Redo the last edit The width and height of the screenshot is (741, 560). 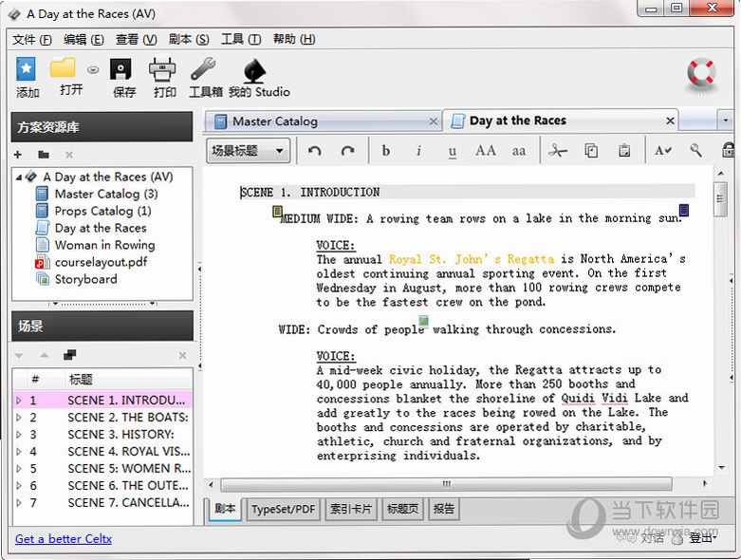[348, 151]
